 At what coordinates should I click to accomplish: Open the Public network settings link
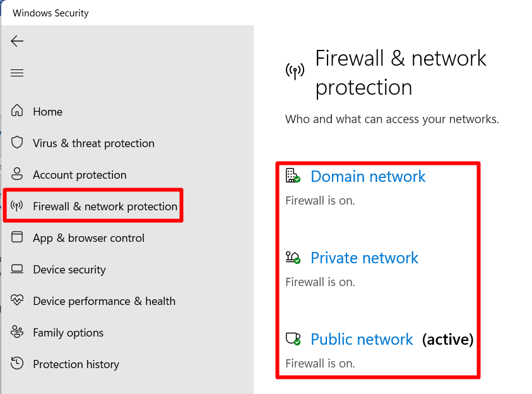click(362, 339)
